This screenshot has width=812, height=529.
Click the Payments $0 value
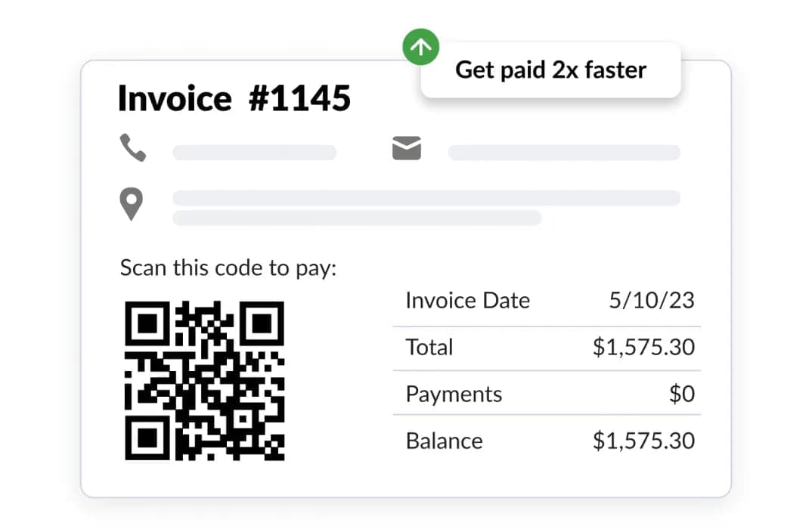[x=682, y=394]
